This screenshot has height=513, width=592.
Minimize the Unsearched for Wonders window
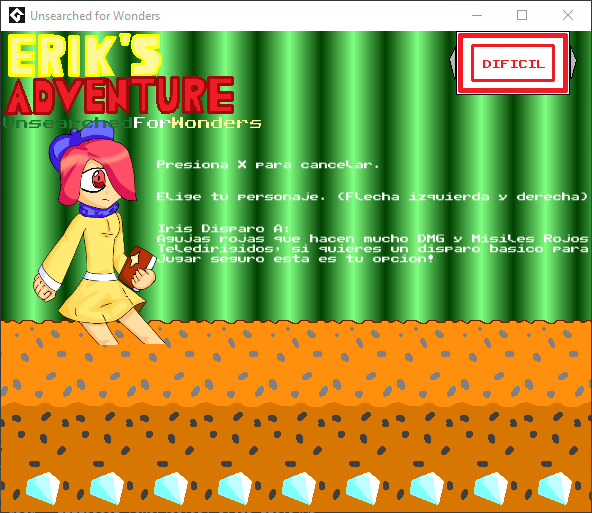point(477,15)
